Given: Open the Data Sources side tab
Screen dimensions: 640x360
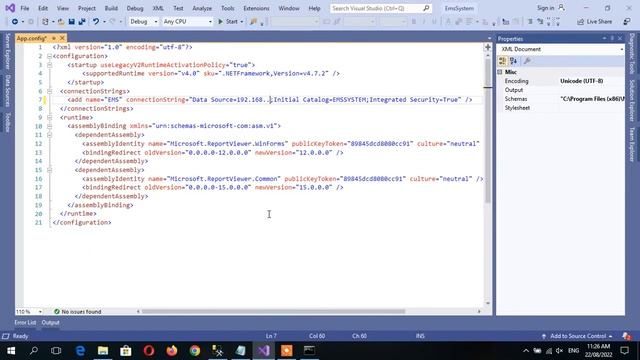Looking at the screenshot, I should pyautogui.click(x=7, y=91).
